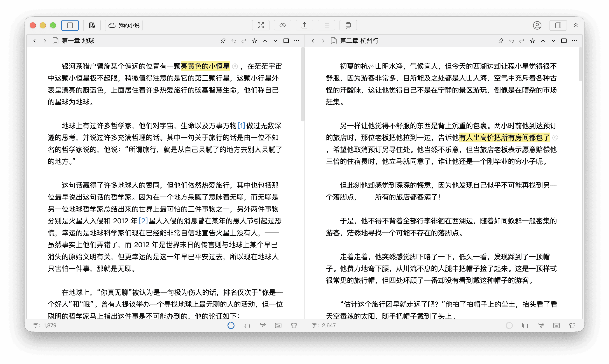Go forward in the left pane history

(x=45, y=41)
